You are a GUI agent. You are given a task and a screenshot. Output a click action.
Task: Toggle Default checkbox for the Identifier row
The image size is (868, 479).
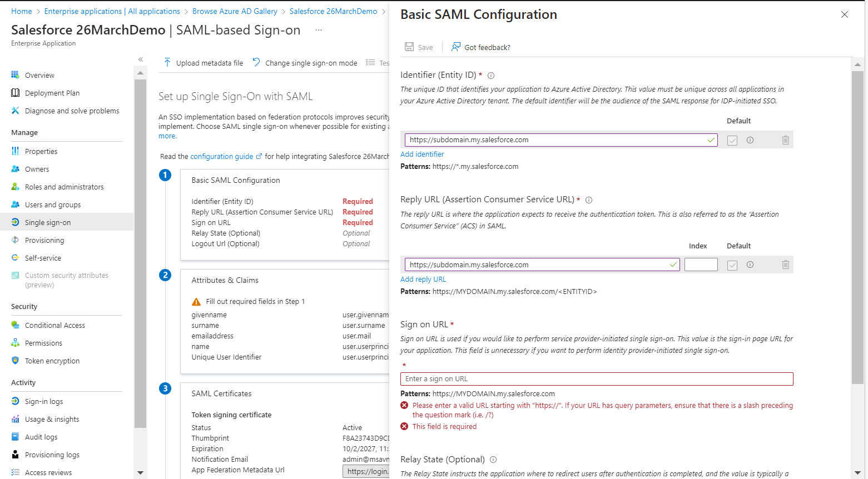732,141
